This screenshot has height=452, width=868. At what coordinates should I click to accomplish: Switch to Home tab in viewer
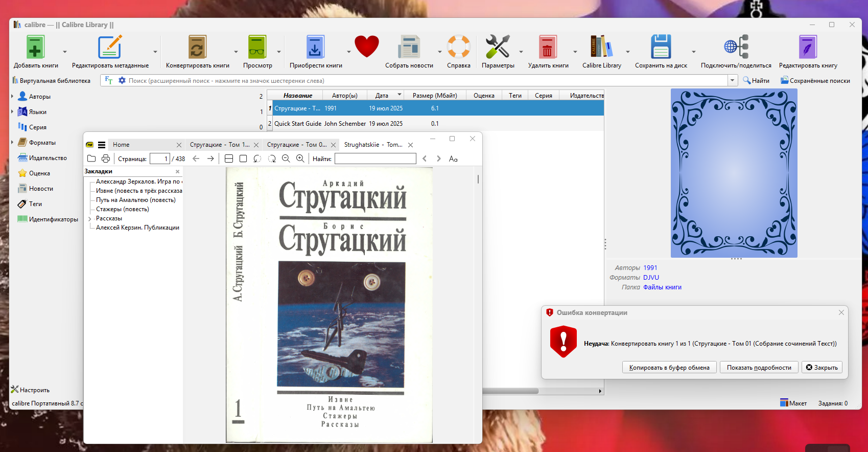[x=122, y=145]
